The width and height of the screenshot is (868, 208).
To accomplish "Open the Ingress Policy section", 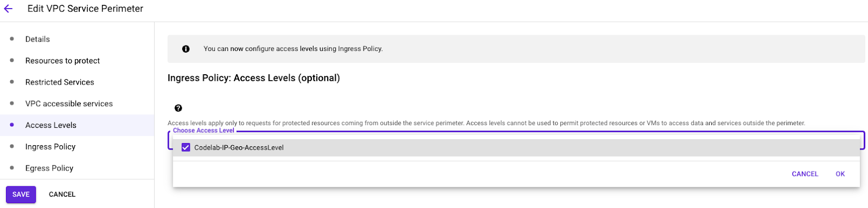I will tap(50, 147).
